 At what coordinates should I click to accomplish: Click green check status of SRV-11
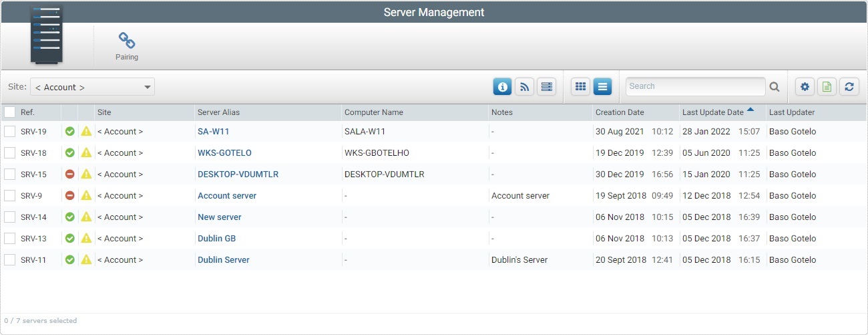(x=69, y=260)
